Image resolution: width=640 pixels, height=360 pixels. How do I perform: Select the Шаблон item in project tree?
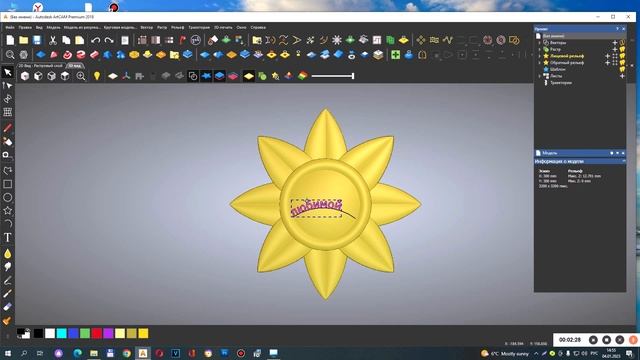pyautogui.click(x=558, y=69)
